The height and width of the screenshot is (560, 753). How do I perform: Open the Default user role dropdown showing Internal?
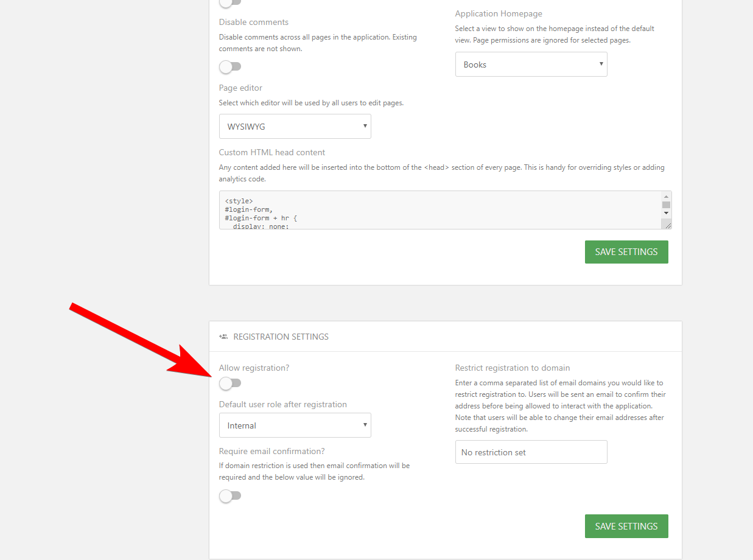point(295,425)
